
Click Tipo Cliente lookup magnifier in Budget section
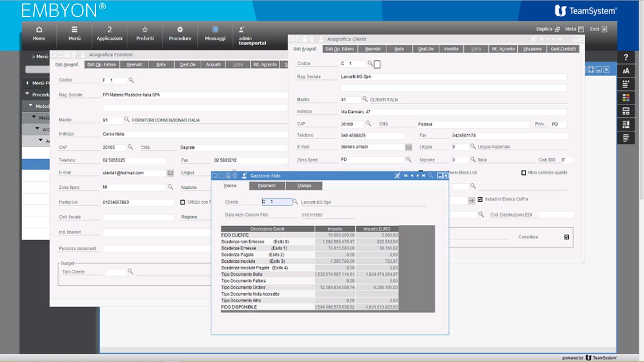tap(130, 271)
